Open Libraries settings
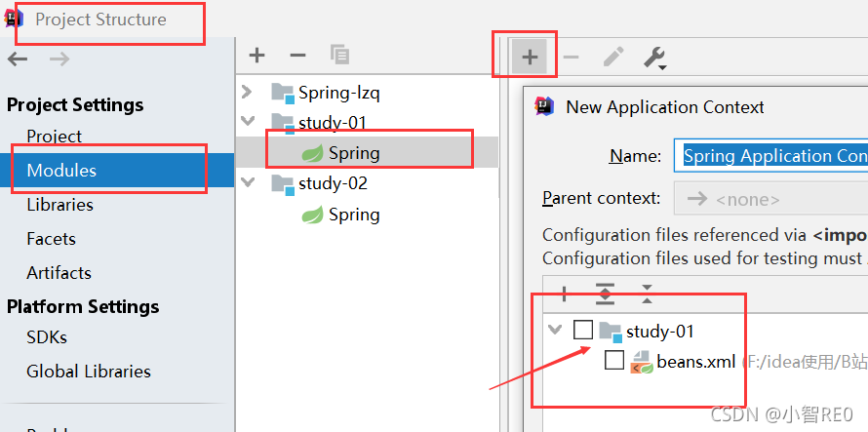Screen dimensions: 868x432 (x=59, y=205)
